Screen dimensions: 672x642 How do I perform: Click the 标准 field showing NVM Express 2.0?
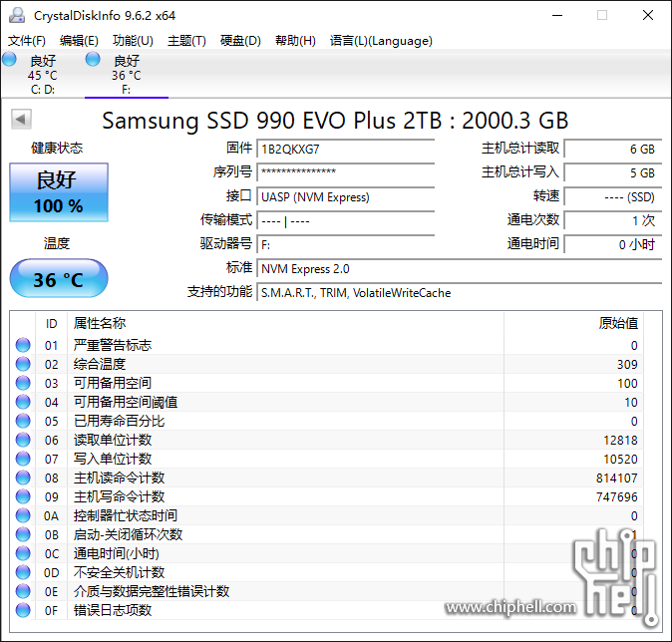point(460,269)
